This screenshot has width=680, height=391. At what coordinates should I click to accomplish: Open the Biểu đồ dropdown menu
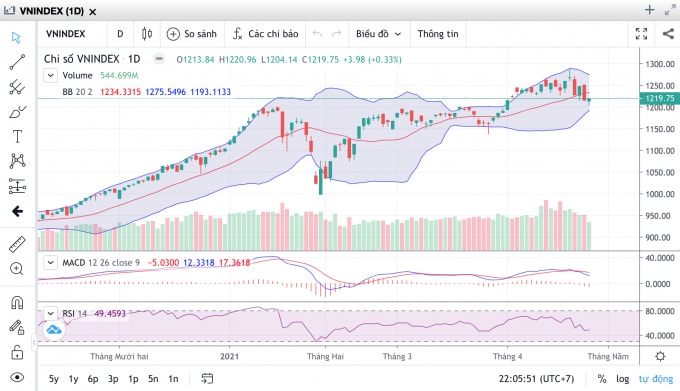pos(379,34)
